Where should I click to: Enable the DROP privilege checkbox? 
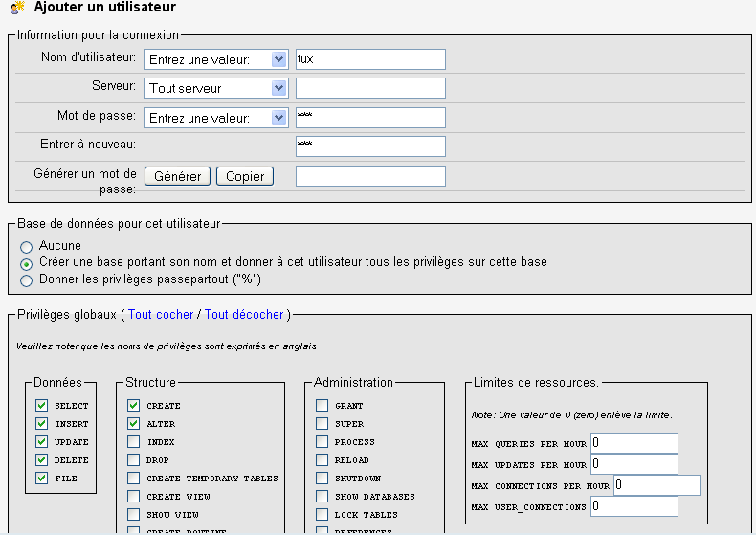coord(134,460)
